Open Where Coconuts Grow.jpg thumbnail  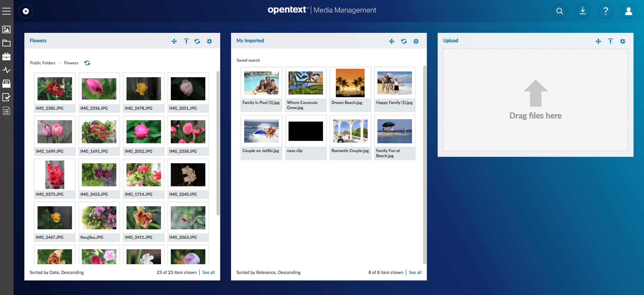tap(306, 83)
